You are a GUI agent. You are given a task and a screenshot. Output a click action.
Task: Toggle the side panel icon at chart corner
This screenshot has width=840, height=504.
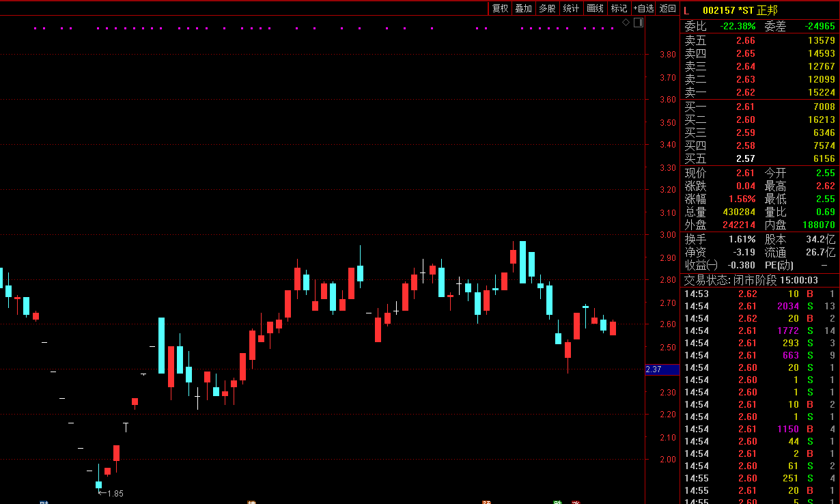tap(638, 23)
